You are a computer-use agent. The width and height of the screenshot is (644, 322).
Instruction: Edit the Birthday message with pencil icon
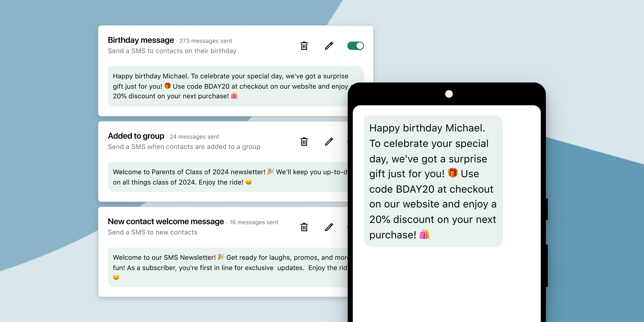point(329,46)
